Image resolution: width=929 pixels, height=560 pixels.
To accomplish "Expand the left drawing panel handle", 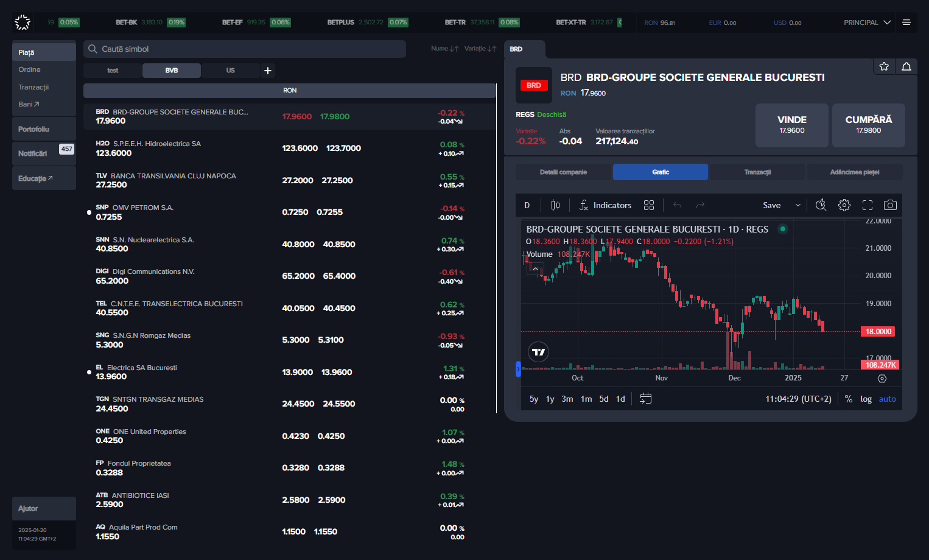I will (x=518, y=369).
